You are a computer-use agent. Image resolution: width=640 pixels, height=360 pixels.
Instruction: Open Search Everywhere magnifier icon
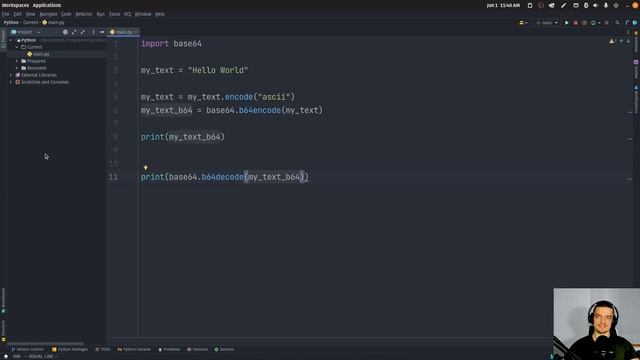point(618,23)
